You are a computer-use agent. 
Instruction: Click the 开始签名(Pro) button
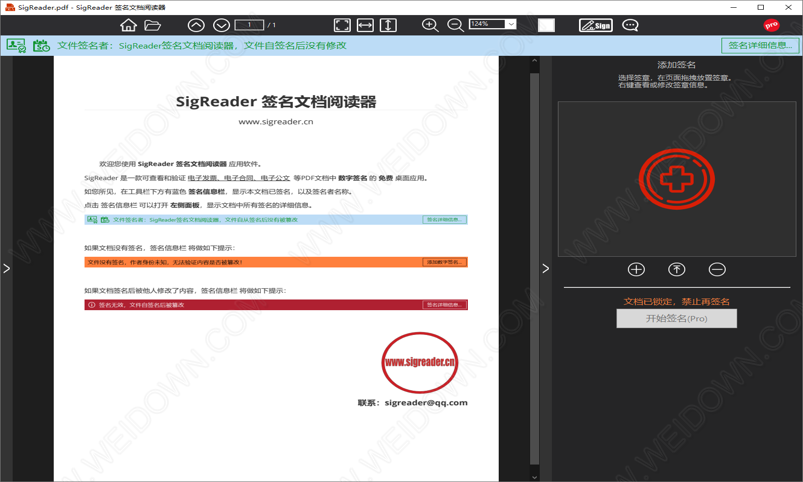(677, 319)
